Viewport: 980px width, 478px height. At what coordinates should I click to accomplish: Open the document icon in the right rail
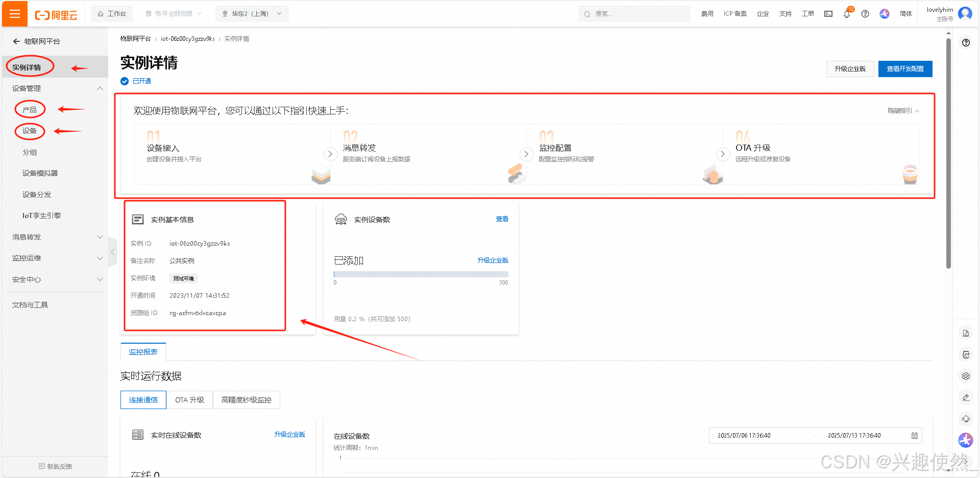coord(966,333)
